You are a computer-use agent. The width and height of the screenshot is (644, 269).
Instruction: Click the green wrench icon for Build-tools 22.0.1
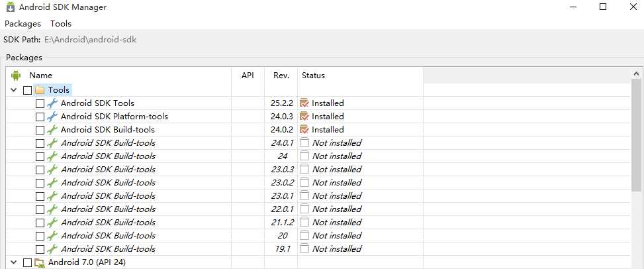(52, 209)
